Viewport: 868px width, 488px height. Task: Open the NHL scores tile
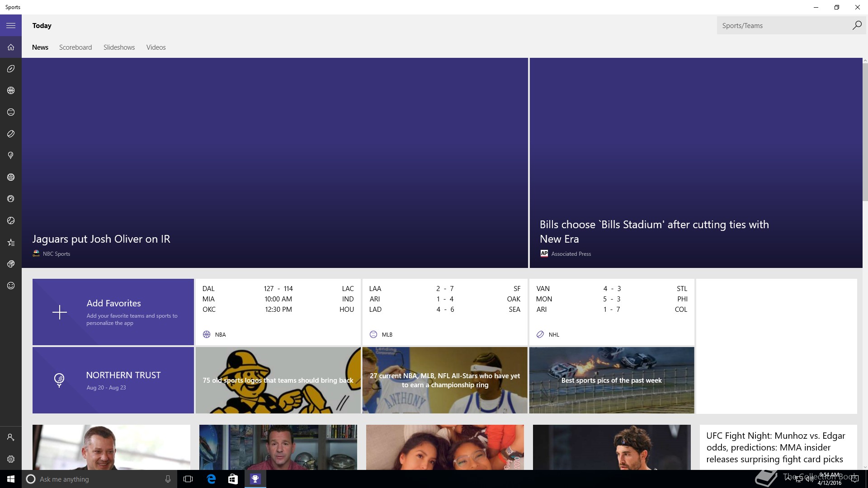coord(612,312)
